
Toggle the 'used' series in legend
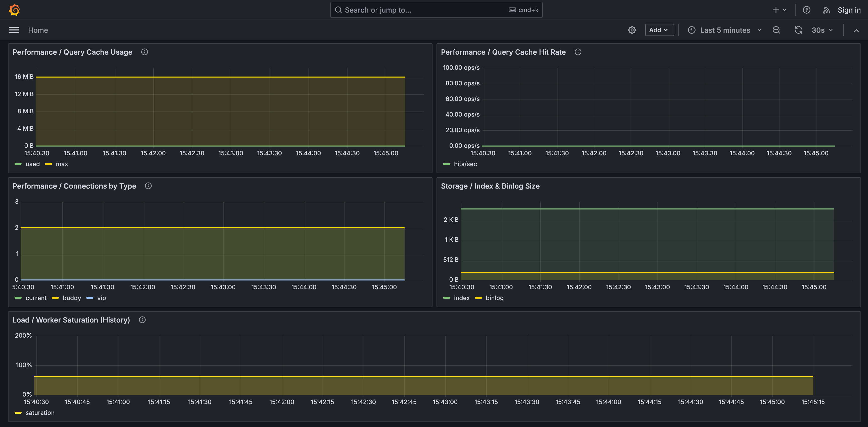coord(32,164)
